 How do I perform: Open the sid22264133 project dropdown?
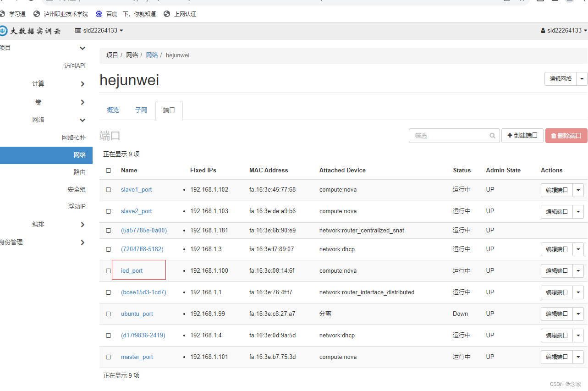point(99,31)
